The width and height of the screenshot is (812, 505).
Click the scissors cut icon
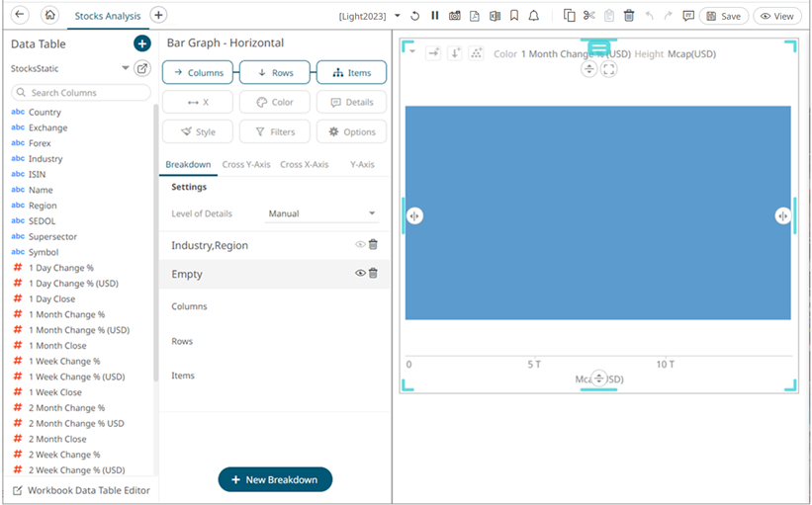588,16
